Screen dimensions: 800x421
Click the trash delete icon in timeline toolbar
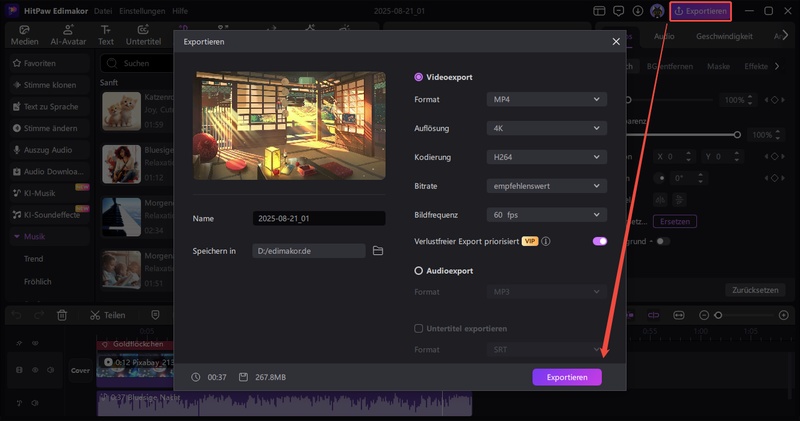(62, 315)
